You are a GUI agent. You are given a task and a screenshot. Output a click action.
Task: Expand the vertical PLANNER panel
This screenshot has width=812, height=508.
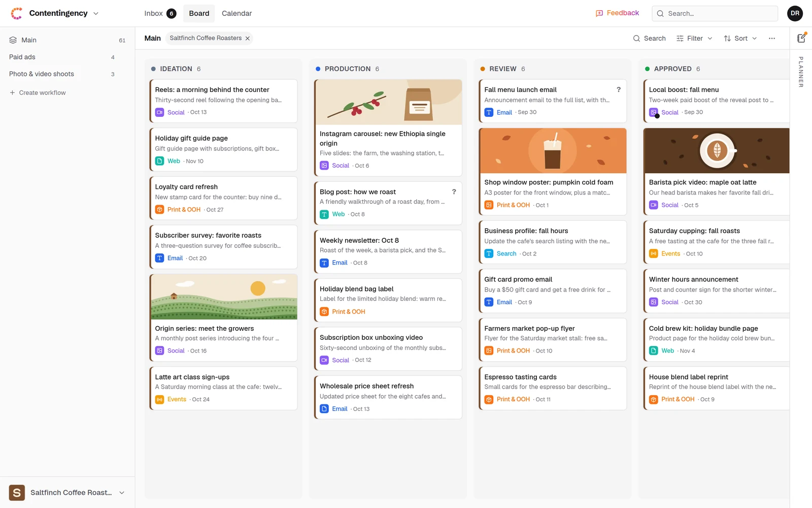click(x=801, y=72)
